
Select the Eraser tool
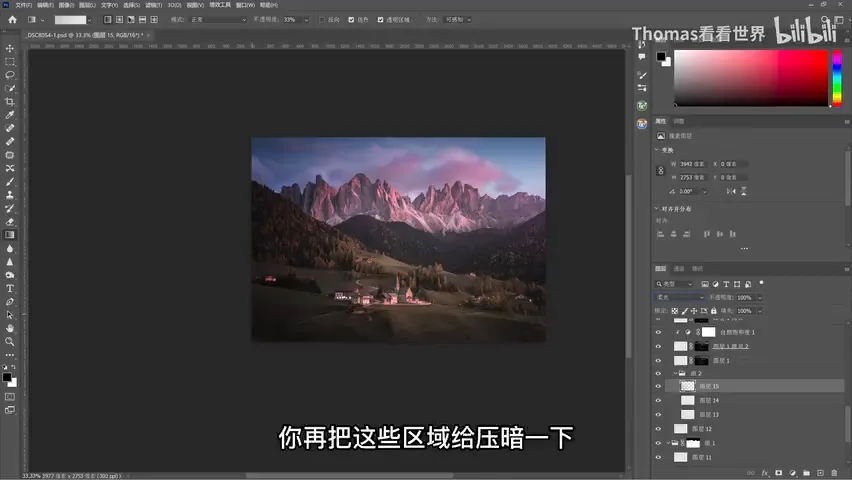click(x=10, y=222)
